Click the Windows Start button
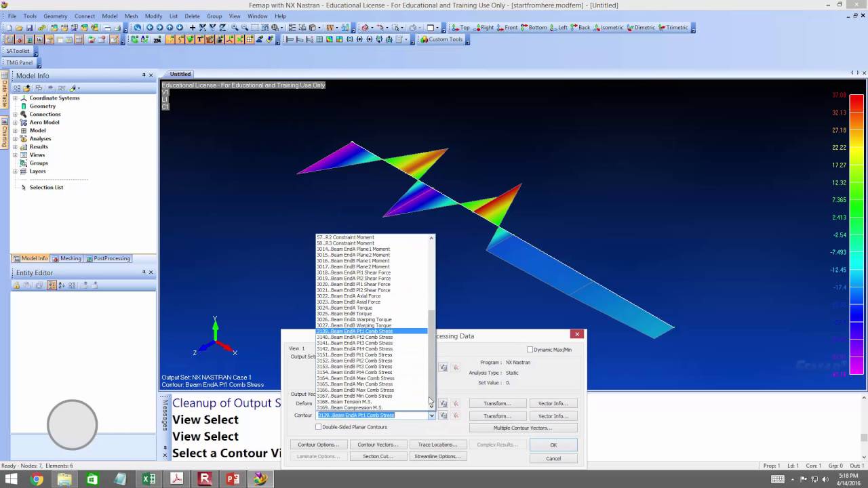868x488 pixels. 11,479
